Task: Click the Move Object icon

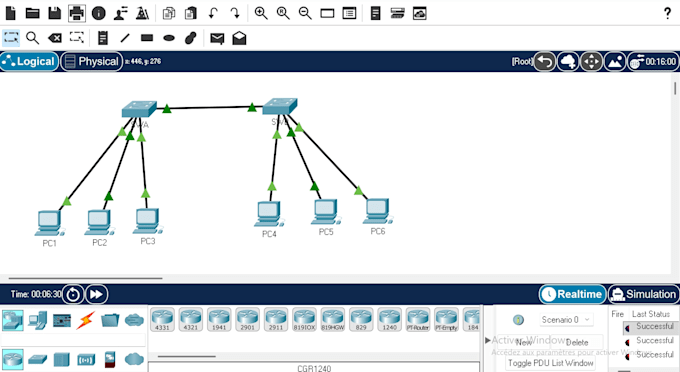Action: (x=592, y=62)
